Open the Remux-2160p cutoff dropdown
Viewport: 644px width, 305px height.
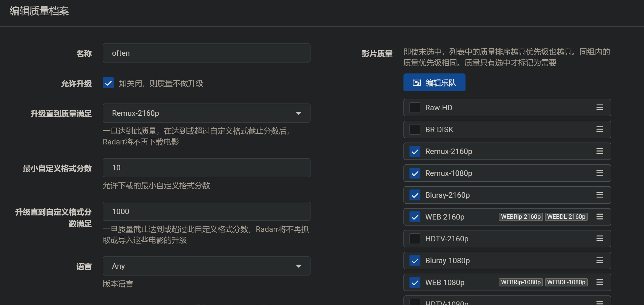pos(206,113)
